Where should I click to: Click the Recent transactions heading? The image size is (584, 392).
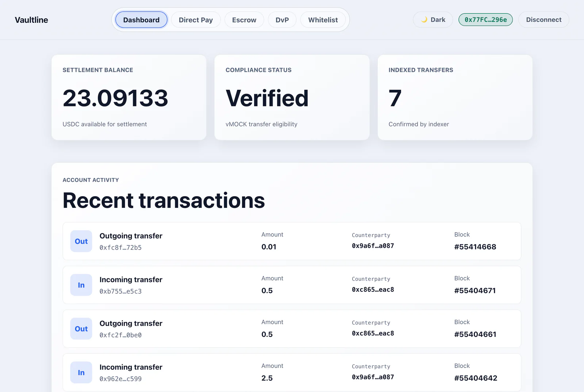(x=164, y=201)
